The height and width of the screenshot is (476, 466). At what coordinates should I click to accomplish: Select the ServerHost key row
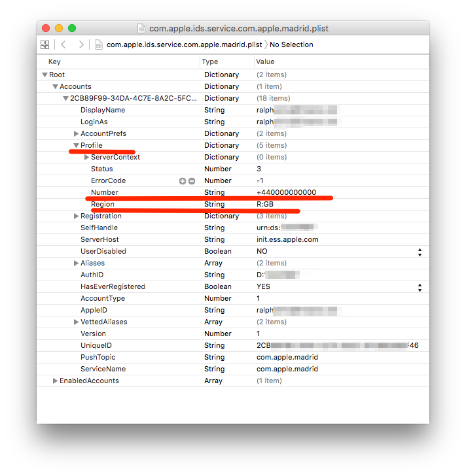tap(233, 239)
